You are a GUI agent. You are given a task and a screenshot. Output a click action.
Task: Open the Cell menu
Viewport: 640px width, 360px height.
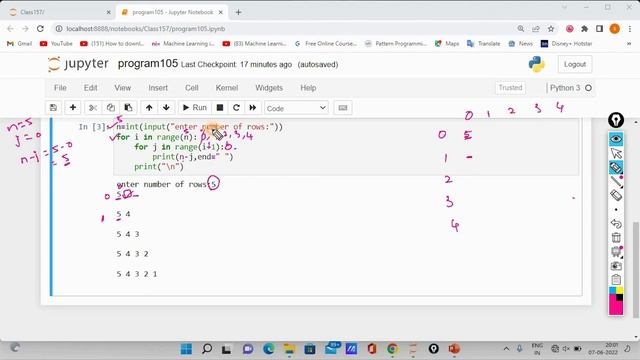(x=191, y=88)
